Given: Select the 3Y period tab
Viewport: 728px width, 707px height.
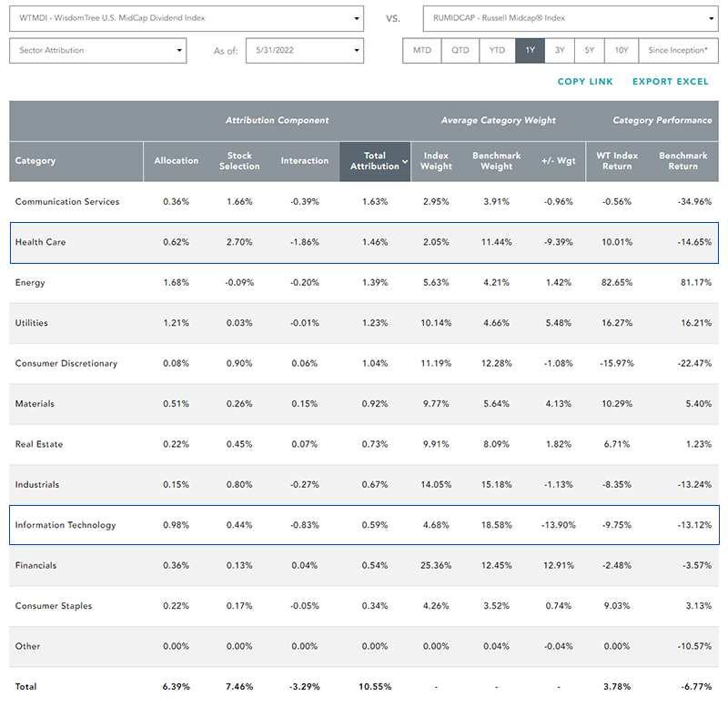Looking at the screenshot, I should 560,51.
